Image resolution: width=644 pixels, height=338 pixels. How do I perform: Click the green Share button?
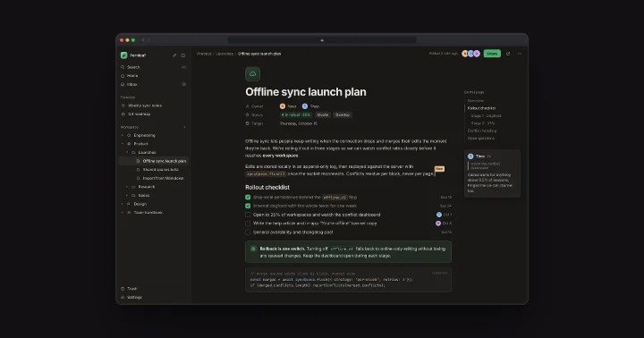492,54
